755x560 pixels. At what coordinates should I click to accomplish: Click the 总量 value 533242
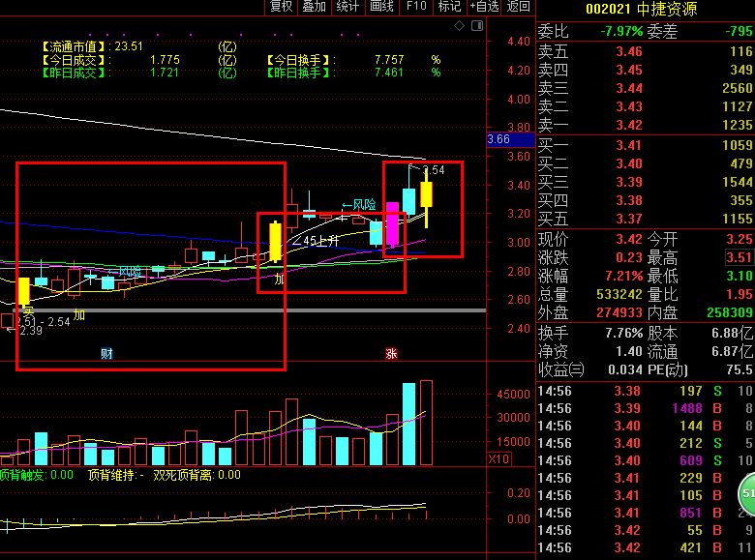pyautogui.click(x=619, y=294)
